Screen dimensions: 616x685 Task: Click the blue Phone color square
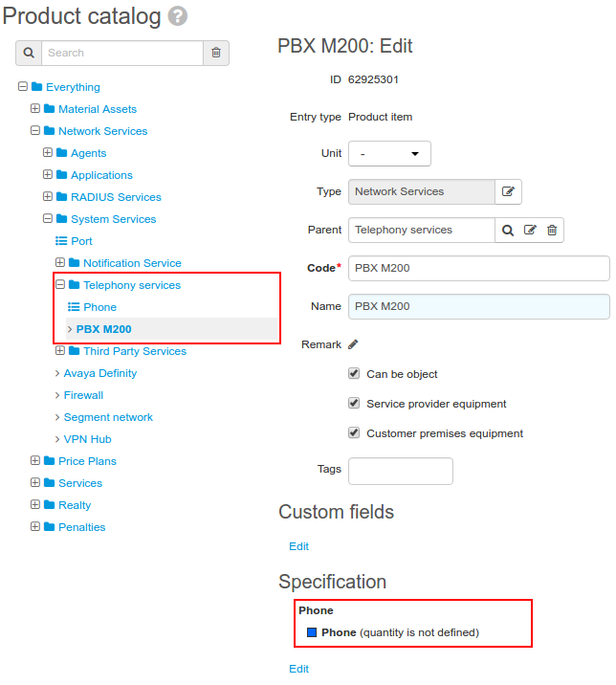[312, 632]
